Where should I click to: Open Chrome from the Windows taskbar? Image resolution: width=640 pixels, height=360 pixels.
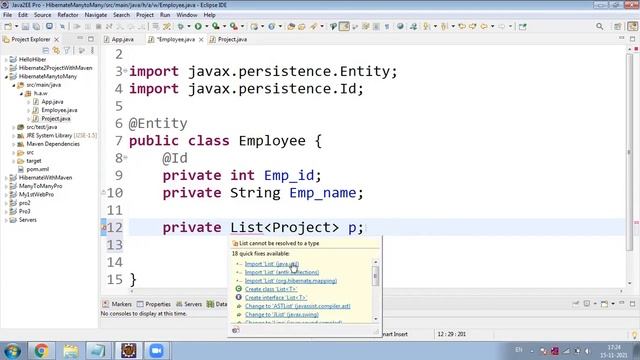[x=41, y=351]
